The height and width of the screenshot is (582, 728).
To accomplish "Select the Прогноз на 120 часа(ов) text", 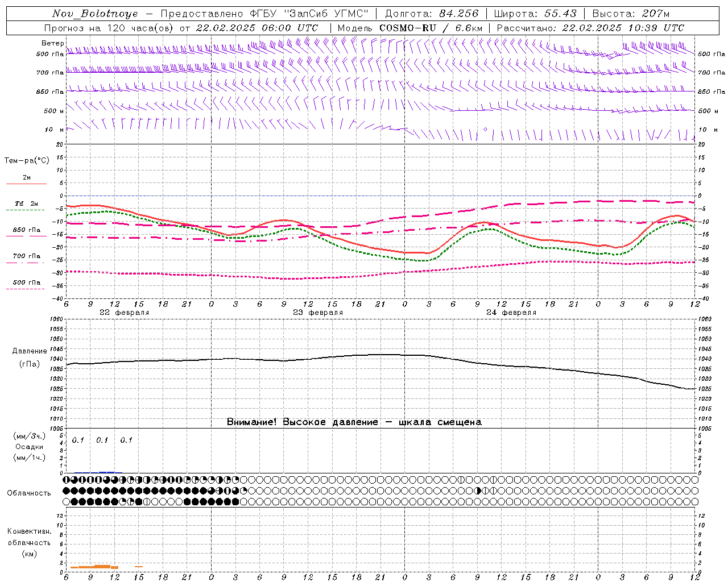I will 110,28.
